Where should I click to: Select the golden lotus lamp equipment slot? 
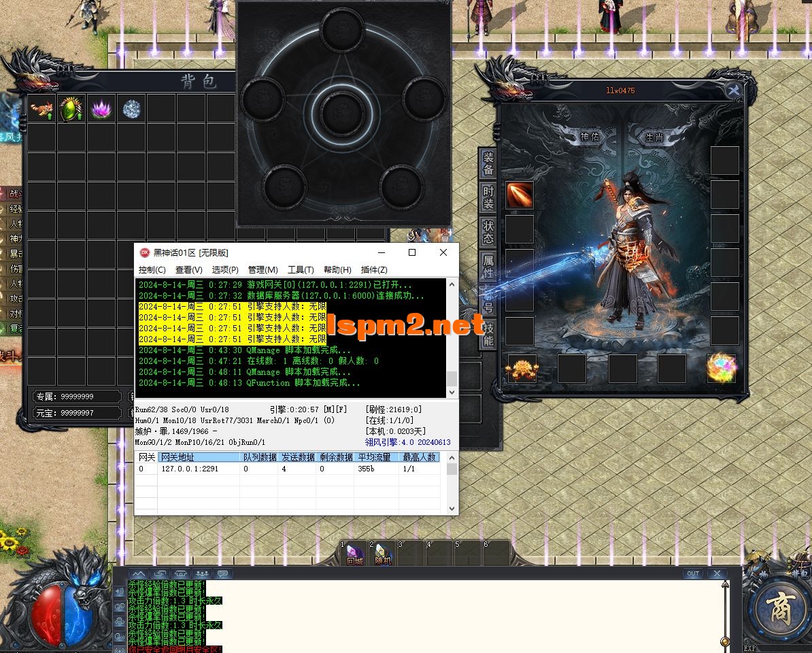coord(522,368)
